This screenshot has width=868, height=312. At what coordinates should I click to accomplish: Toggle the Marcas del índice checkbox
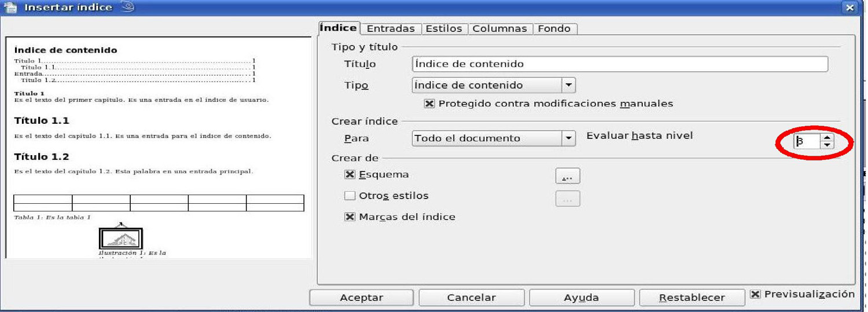(x=350, y=217)
